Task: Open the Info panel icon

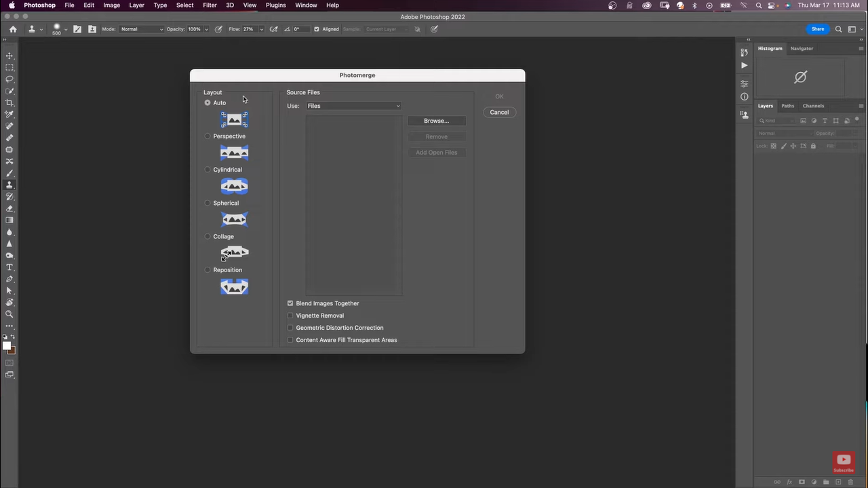Action: pyautogui.click(x=744, y=96)
